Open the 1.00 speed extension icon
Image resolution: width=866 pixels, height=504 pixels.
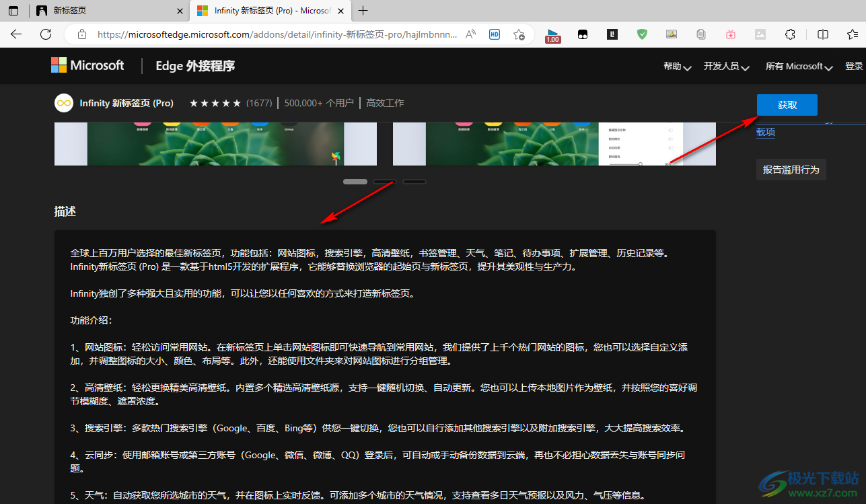[552, 36]
